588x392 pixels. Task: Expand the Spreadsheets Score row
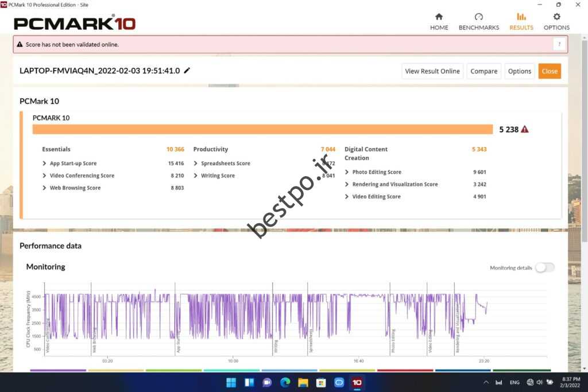coord(195,164)
